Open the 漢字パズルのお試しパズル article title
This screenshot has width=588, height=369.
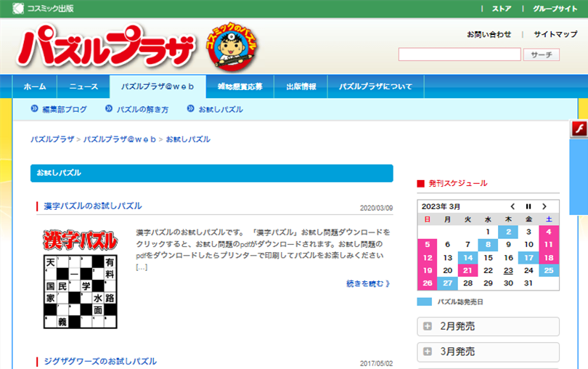pyautogui.click(x=93, y=206)
